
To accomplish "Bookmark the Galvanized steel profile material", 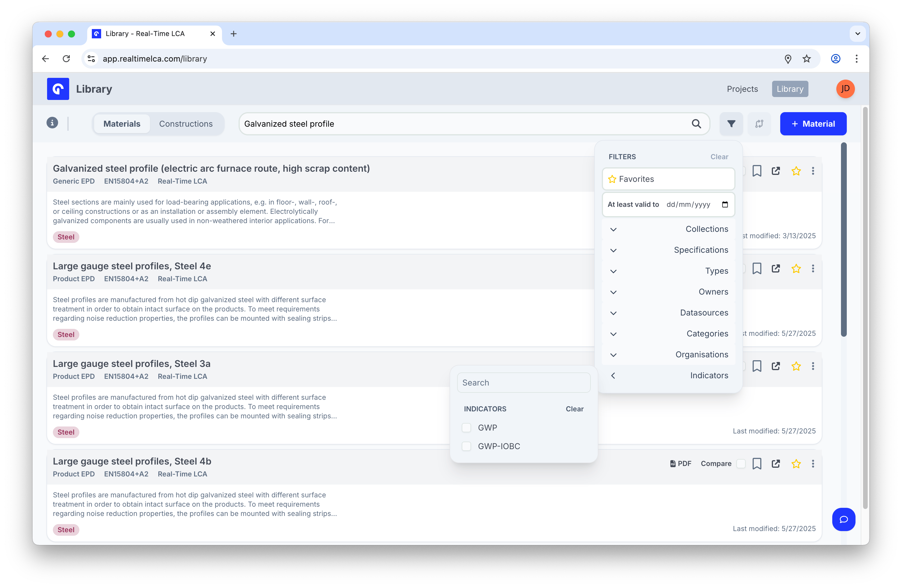I will pos(757,171).
